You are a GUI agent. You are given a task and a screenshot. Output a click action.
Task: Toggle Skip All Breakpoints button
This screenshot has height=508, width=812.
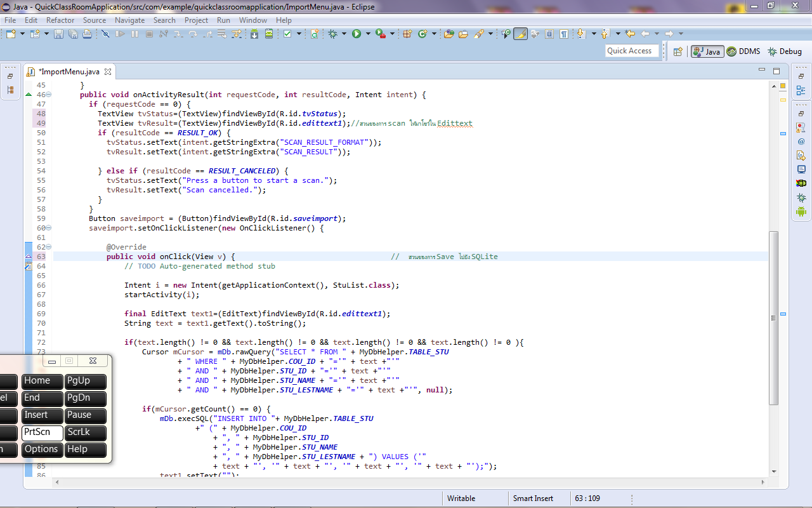[106, 34]
